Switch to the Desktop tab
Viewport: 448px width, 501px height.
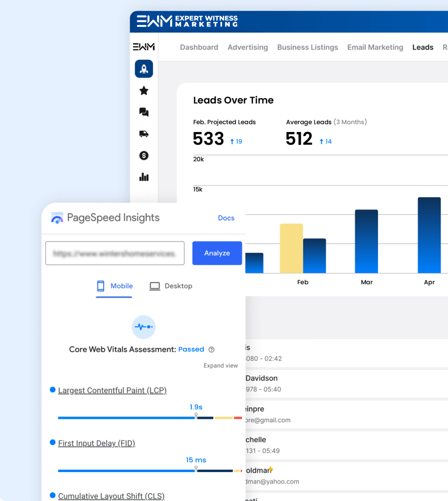pyautogui.click(x=171, y=286)
